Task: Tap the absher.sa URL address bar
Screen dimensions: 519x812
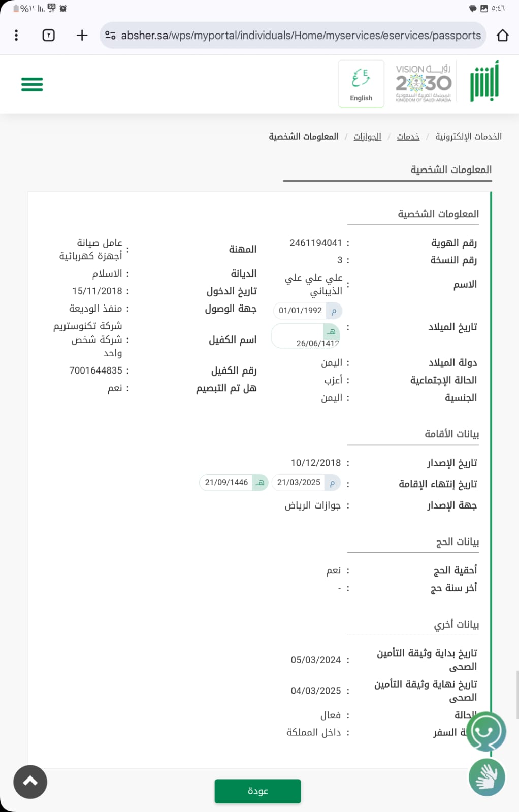Action: point(301,35)
